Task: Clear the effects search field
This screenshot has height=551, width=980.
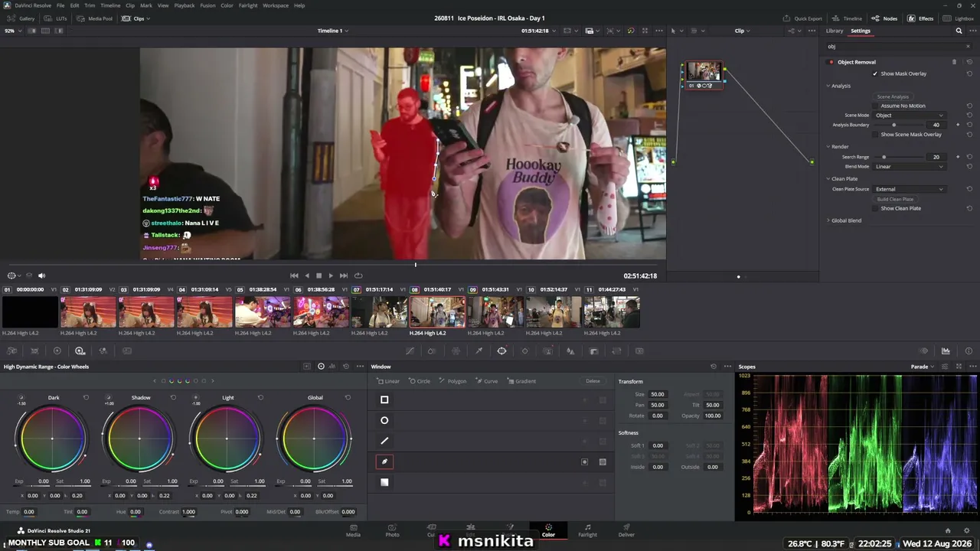Action: coord(968,47)
